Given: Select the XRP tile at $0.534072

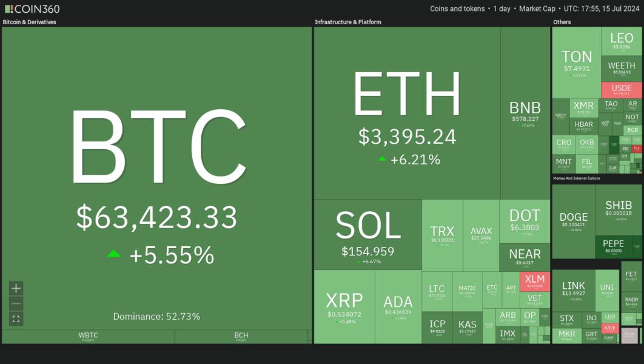Looking at the screenshot, I should click(344, 306).
